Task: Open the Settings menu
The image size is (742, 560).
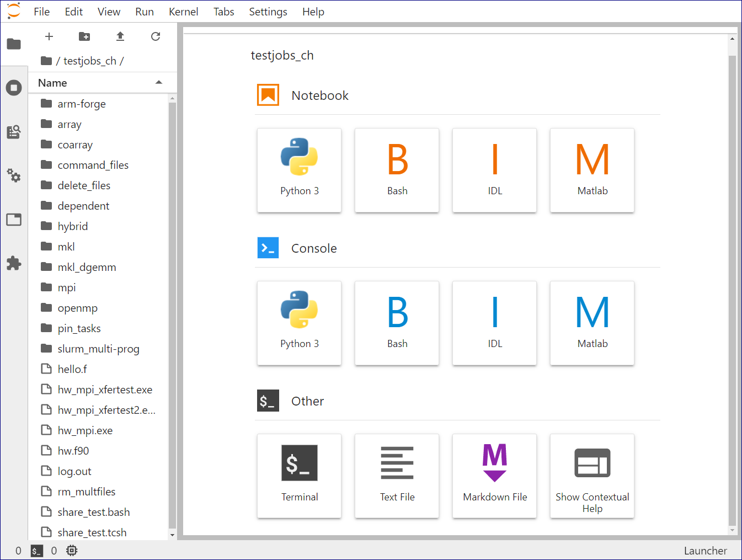Action: coord(268,12)
